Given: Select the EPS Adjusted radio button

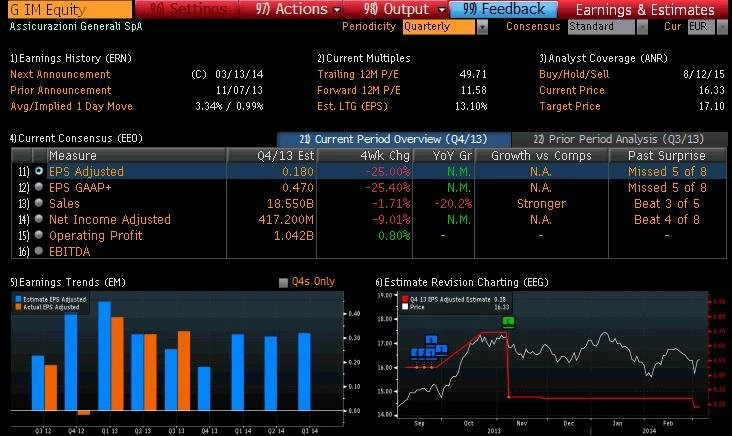Looking at the screenshot, I should (39, 171).
